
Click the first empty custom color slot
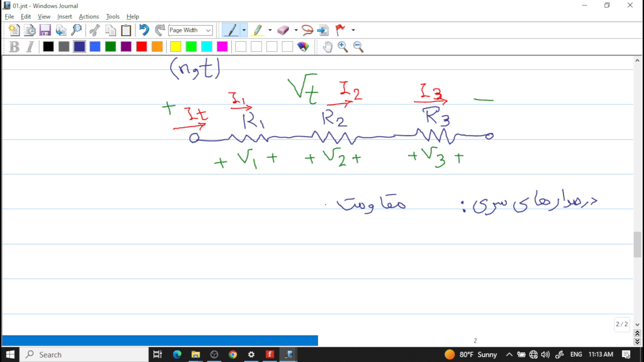[241, 47]
